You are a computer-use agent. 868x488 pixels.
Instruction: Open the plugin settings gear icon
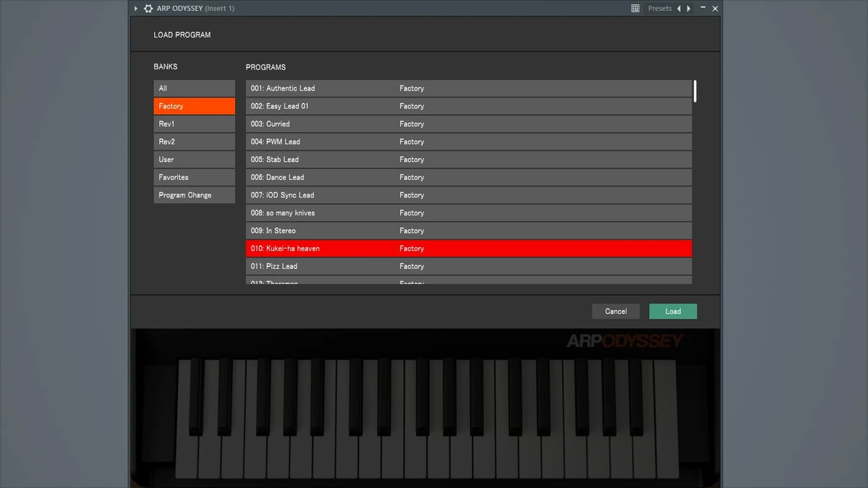coord(148,9)
